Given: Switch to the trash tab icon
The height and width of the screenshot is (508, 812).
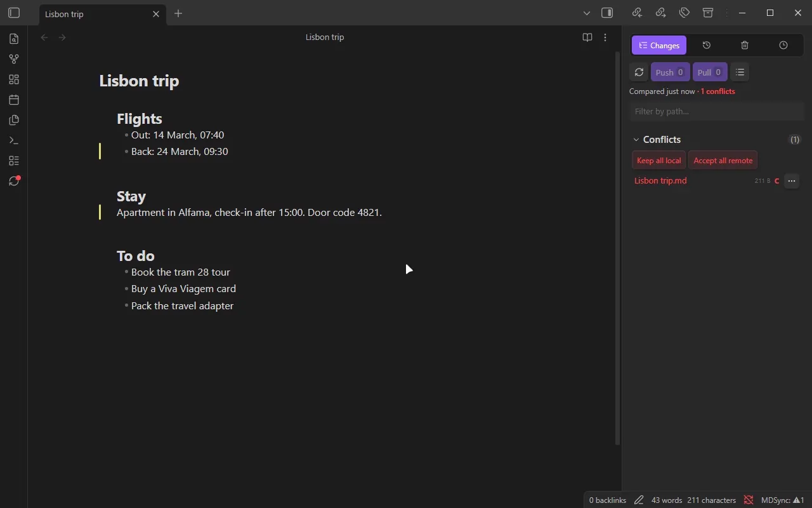Looking at the screenshot, I should [745, 45].
